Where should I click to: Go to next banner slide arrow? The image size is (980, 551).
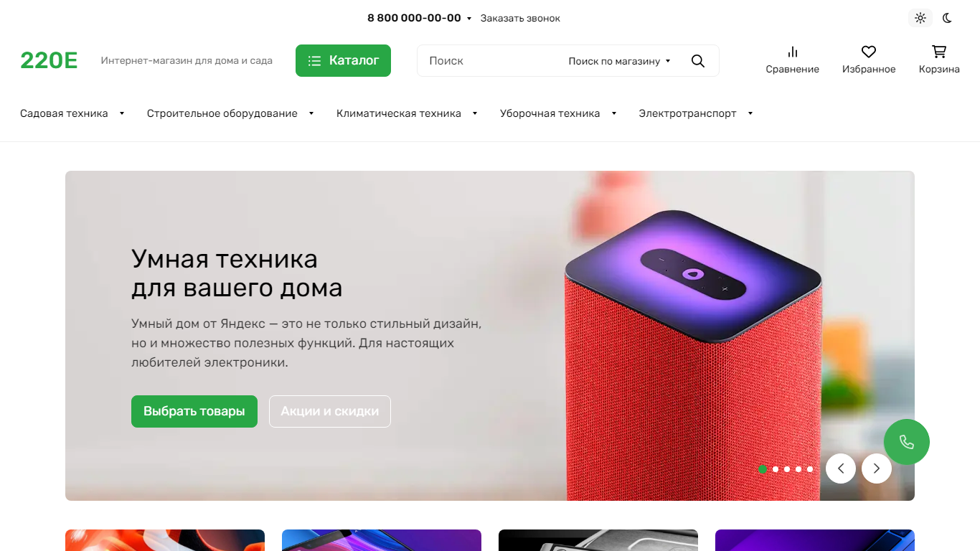pos(877,468)
